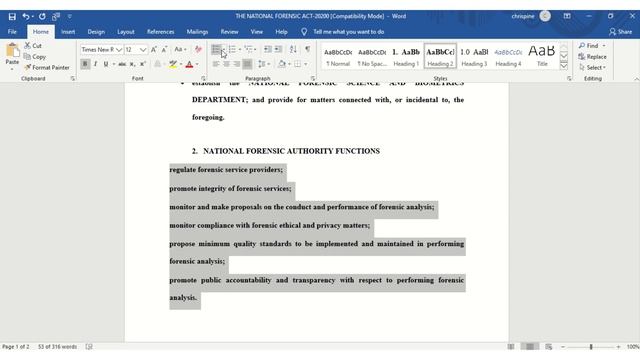
Task: Center align the text
Action: click(x=226, y=64)
